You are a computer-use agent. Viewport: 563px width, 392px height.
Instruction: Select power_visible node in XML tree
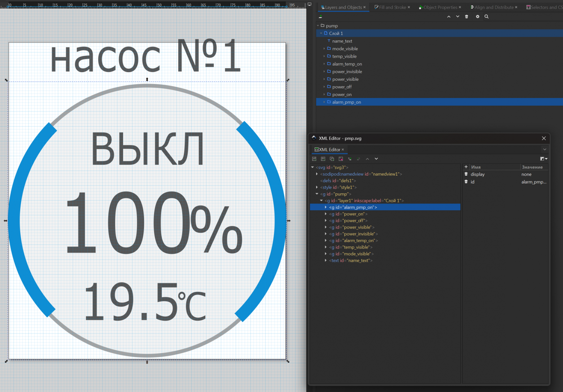(352, 227)
